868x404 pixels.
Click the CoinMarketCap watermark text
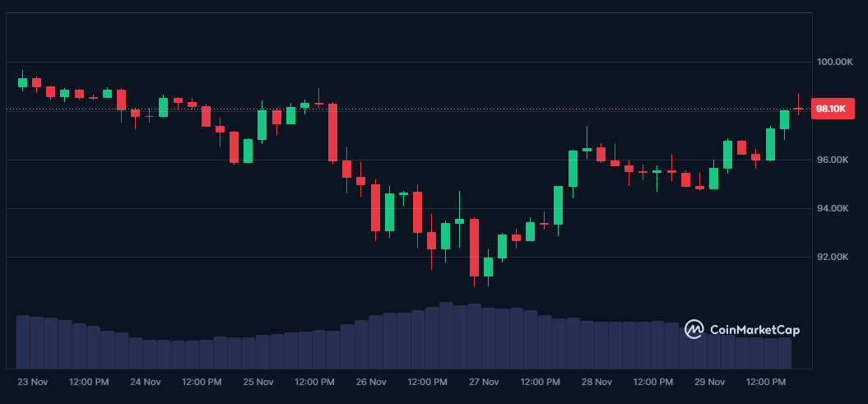click(x=754, y=330)
